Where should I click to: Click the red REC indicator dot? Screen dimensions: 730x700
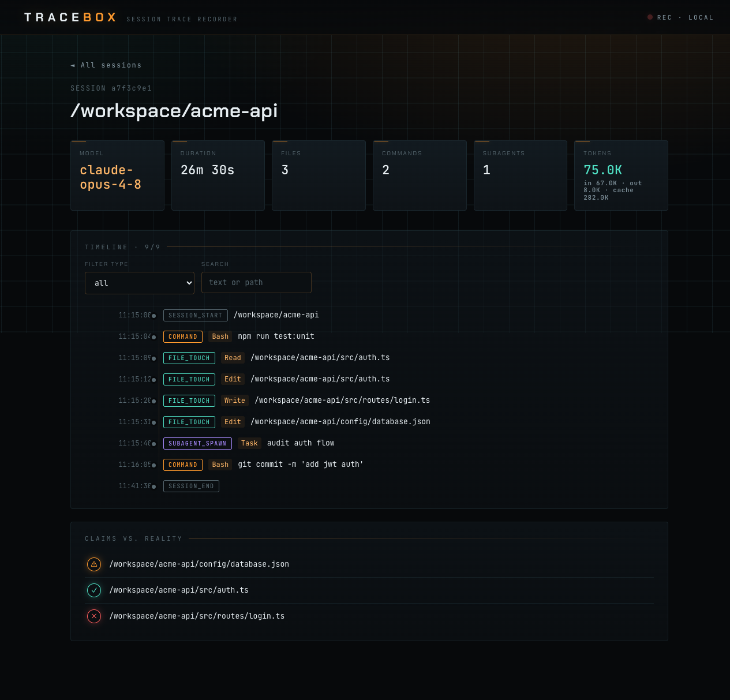(x=650, y=17)
